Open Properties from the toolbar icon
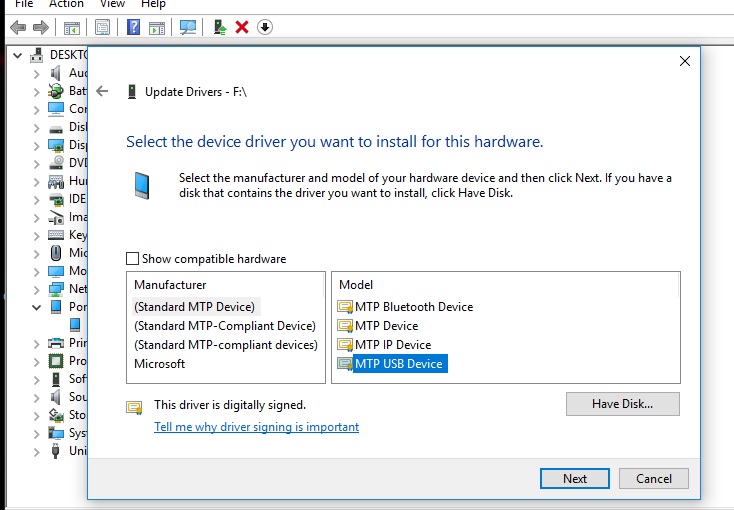This screenshot has height=510, width=734. click(x=102, y=27)
